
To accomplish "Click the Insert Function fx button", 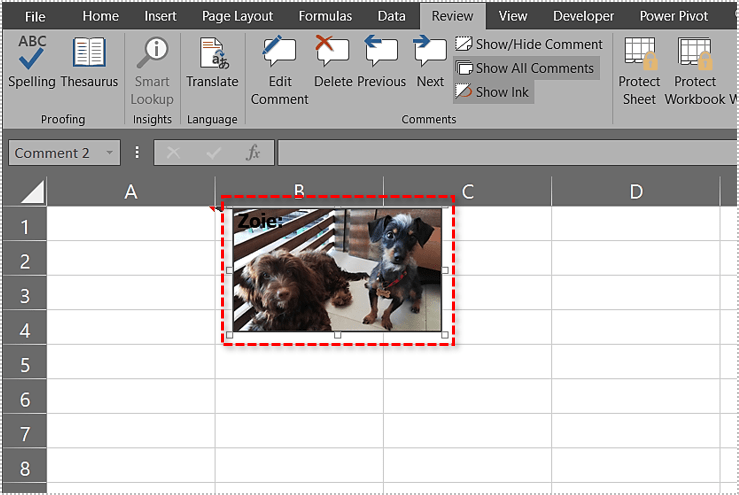I will pos(254,153).
